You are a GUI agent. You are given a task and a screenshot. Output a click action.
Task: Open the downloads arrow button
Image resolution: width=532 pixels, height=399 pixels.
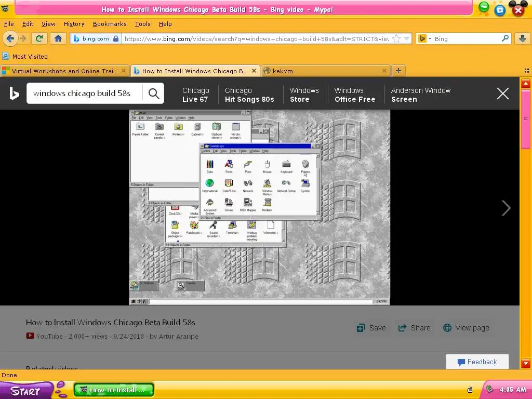pyautogui.click(x=523, y=38)
